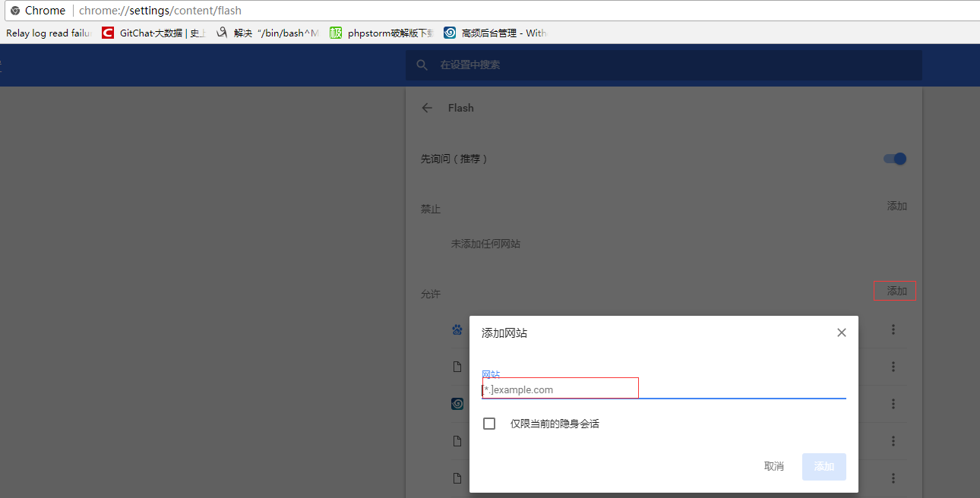Open the 解决 "/bin/bash^M" bookmark
The width and height of the screenshot is (980, 498).
(x=268, y=33)
